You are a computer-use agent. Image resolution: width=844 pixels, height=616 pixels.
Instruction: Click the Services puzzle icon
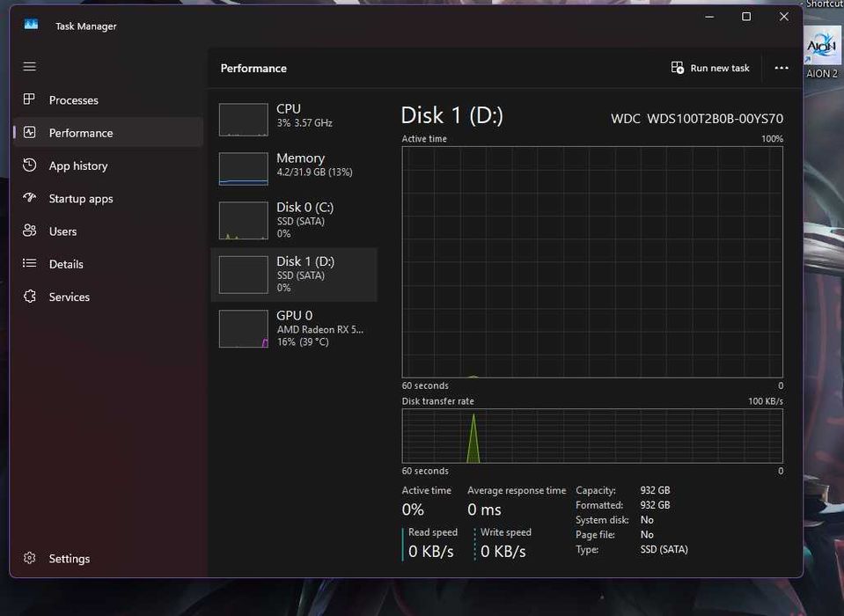coord(30,297)
